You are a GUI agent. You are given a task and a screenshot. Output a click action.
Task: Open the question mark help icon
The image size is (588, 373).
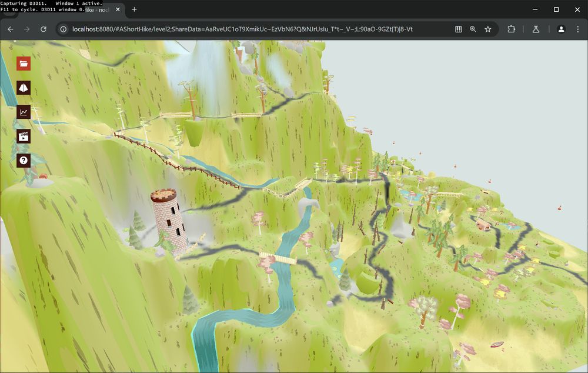[x=24, y=161]
